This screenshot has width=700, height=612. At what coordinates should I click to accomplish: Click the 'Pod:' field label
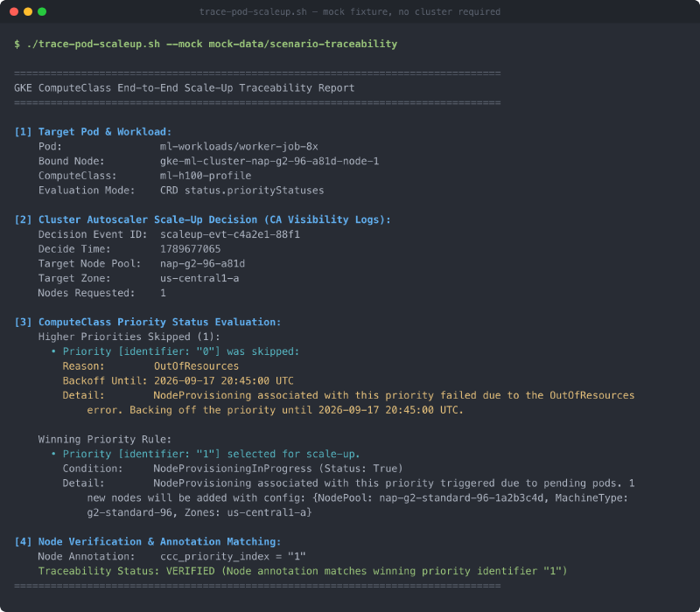pyautogui.click(x=50, y=146)
